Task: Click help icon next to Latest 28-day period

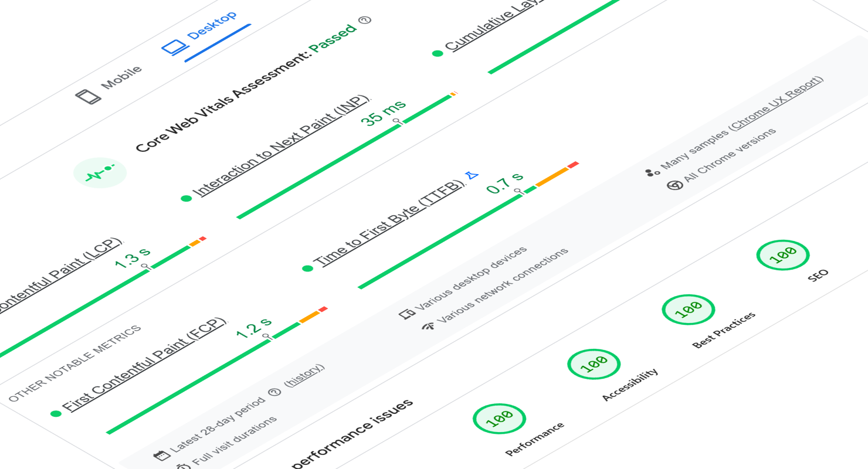Action: pos(273,392)
